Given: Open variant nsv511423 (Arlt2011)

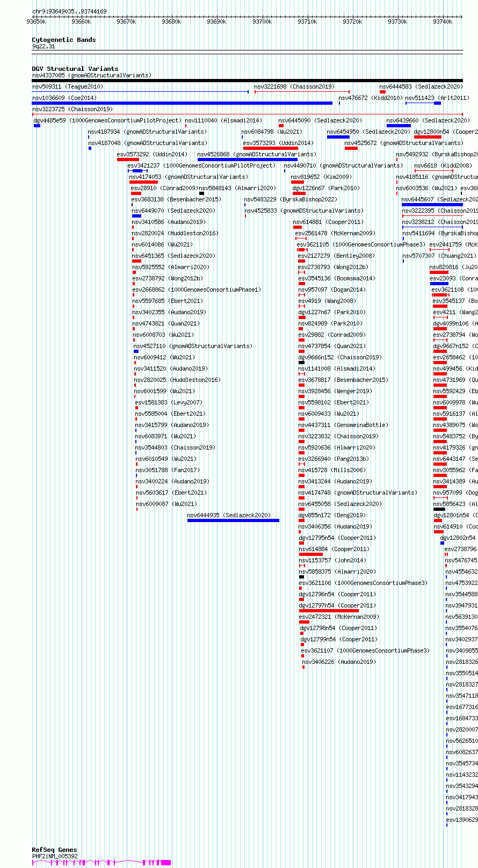Looking at the screenshot, I should point(437,98).
